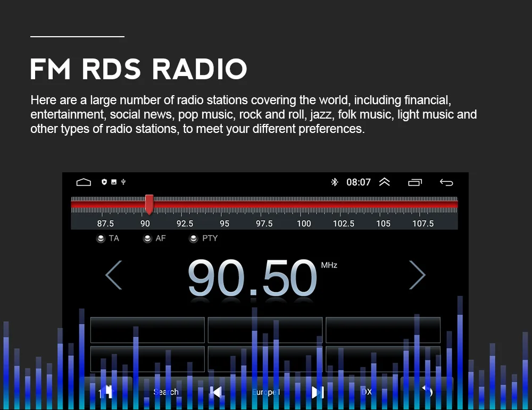This screenshot has width=532, height=410.
Task: Skip to previous station
Action: click(x=216, y=392)
